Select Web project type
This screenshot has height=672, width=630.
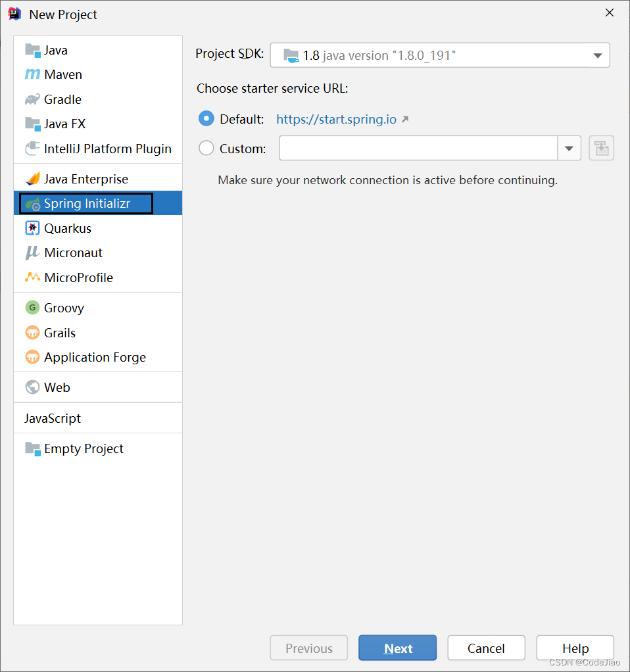98,387
